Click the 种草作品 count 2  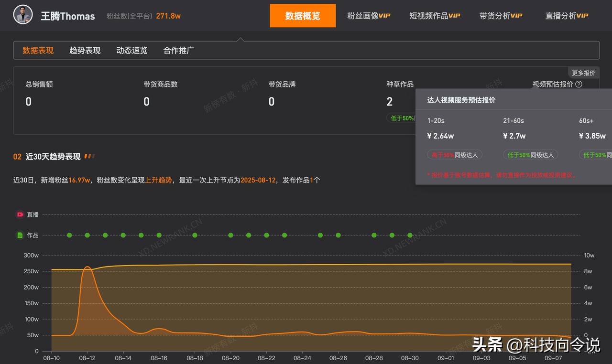click(390, 101)
